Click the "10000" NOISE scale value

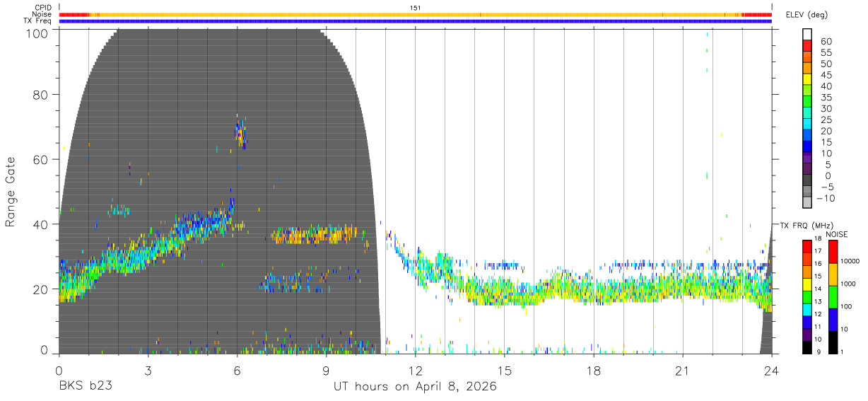click(852, 262)
